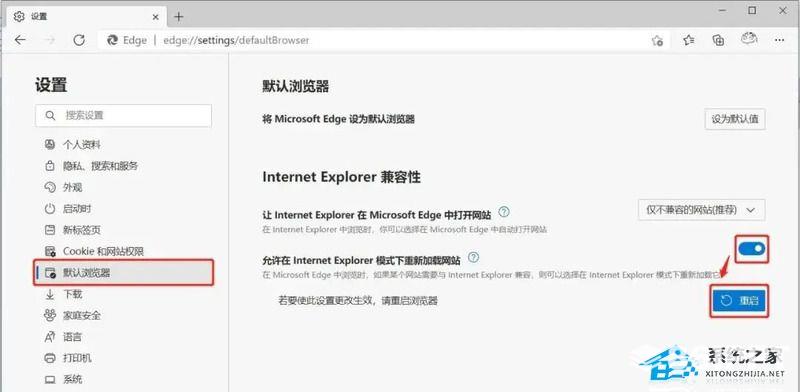Image resolution: width=800 pixels, height=392 pixels.
Task: Click the forward navigation arrow
Action: (49, 40)
